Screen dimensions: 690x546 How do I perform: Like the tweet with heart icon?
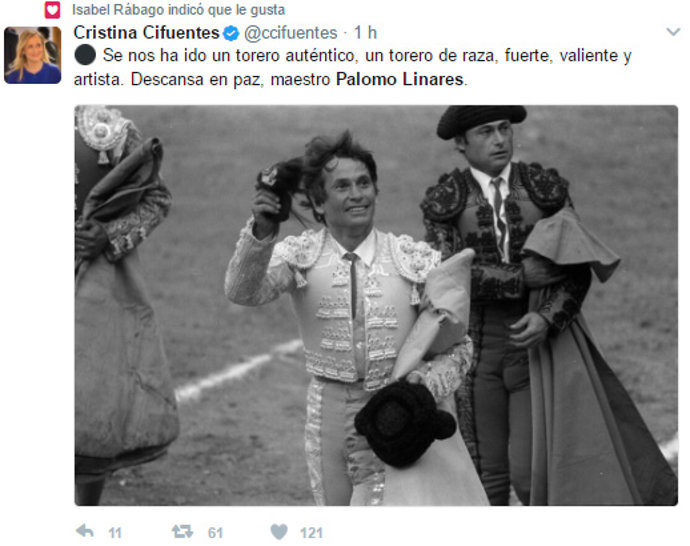pyautogui.click(x=279, y=531)
